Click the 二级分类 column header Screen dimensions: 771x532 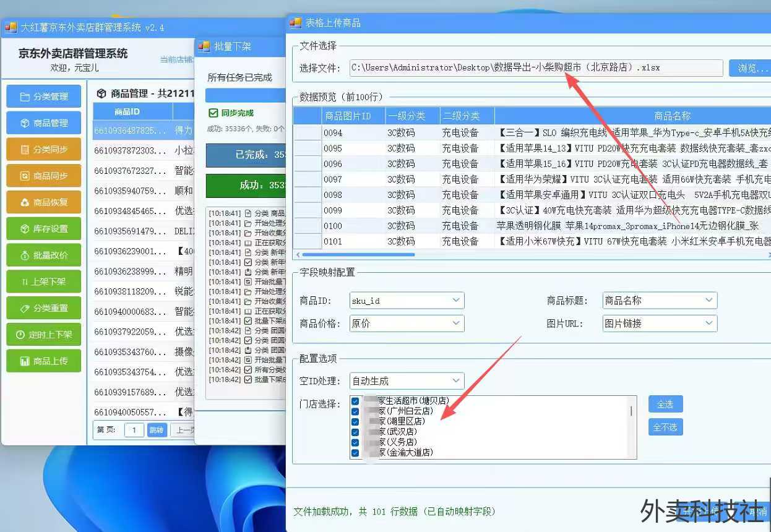coord(467,116)
